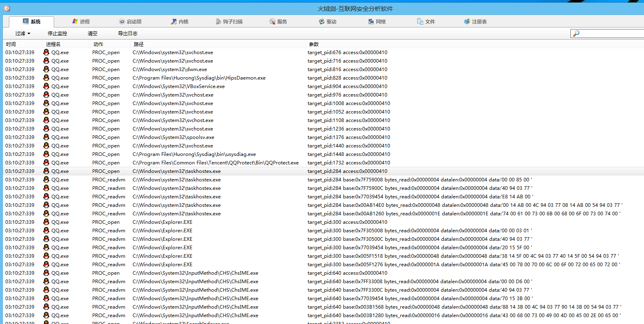Open the 内核 tab
The height and width of the screenshot is (324, 644).
click(x=179, y=21)
